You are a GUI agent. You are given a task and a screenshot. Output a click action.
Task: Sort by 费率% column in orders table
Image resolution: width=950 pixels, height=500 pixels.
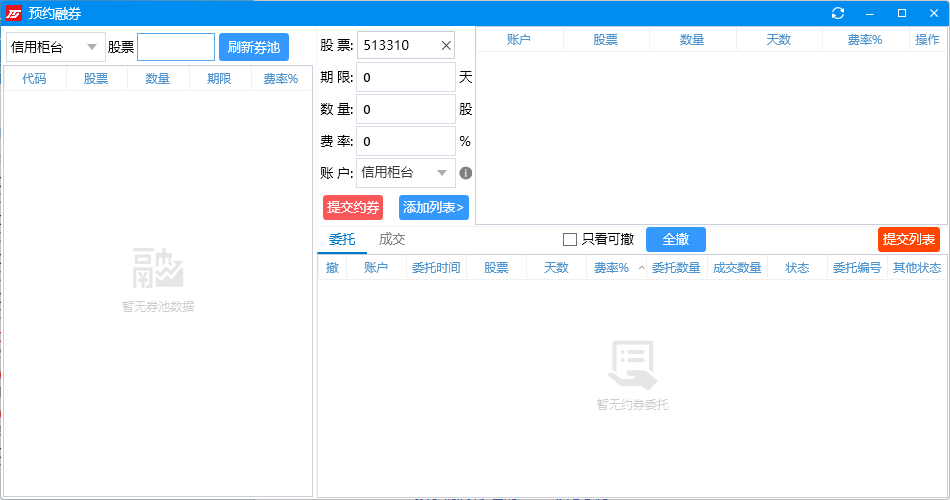(616, 268)
